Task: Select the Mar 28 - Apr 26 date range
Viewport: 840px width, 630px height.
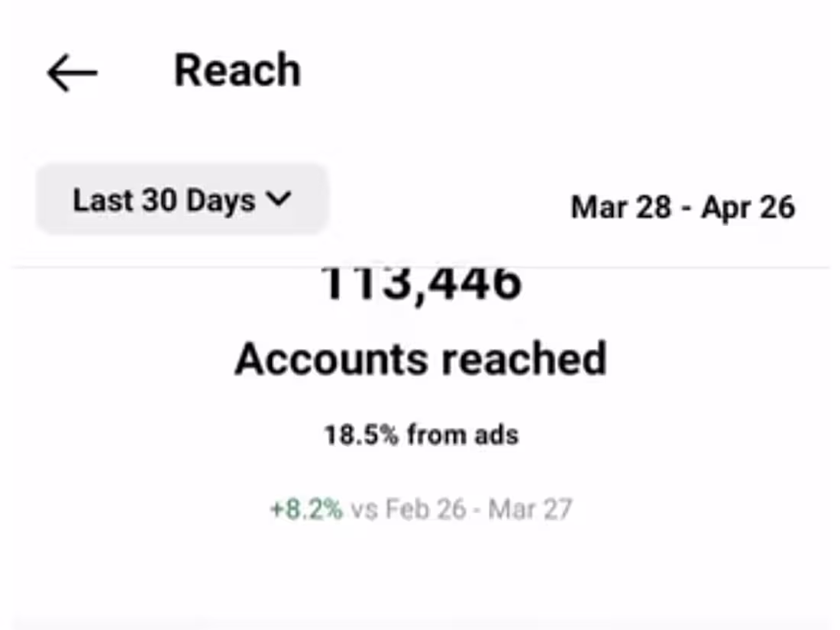Action: point(683,207)
